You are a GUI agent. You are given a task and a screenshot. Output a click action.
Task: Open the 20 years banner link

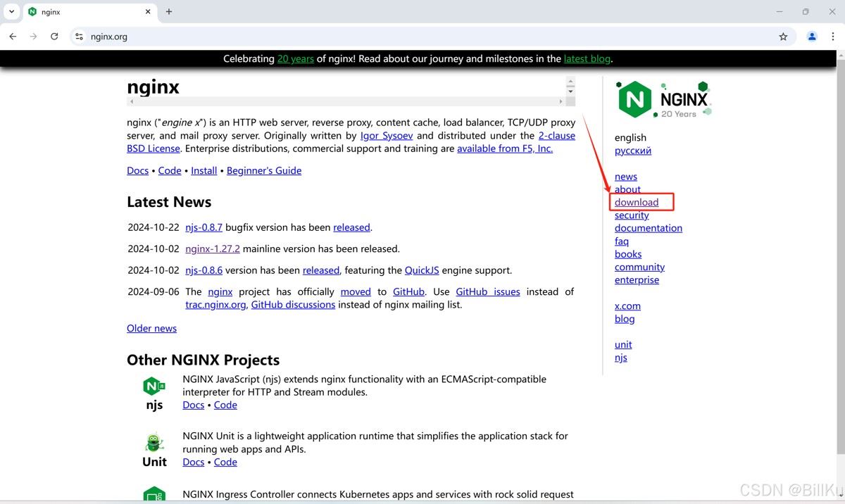[x=295, y=59]
